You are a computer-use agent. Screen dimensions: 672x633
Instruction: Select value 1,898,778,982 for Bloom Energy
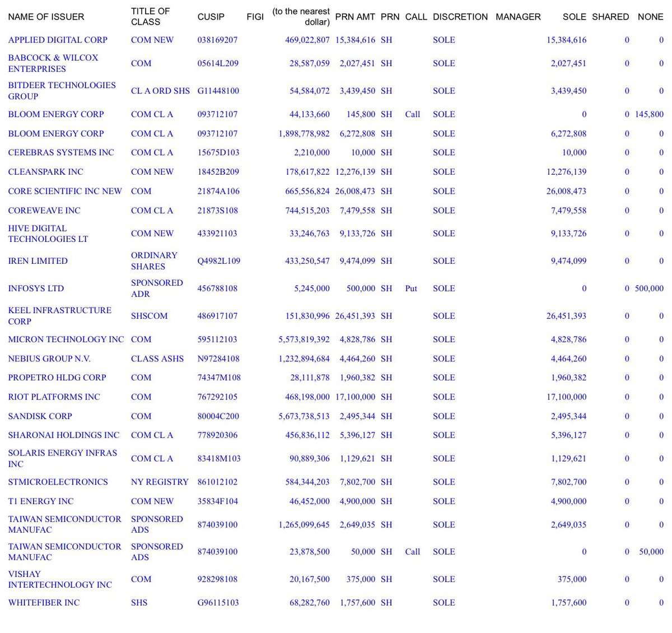(x=304, y=133)
